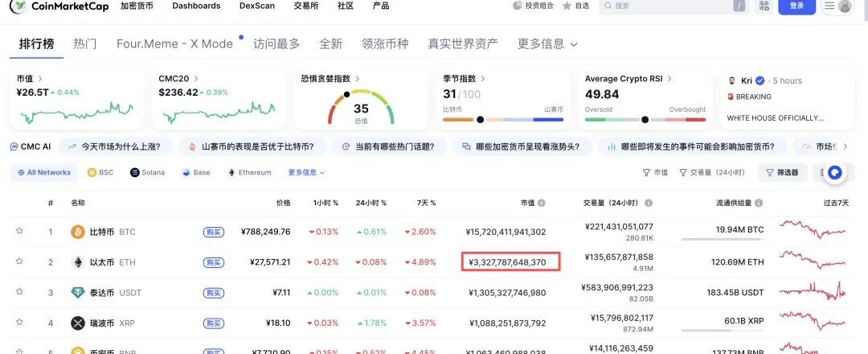868x354 pixels.
Task: Click the Tether coin logo
Action: coord(78,293)
